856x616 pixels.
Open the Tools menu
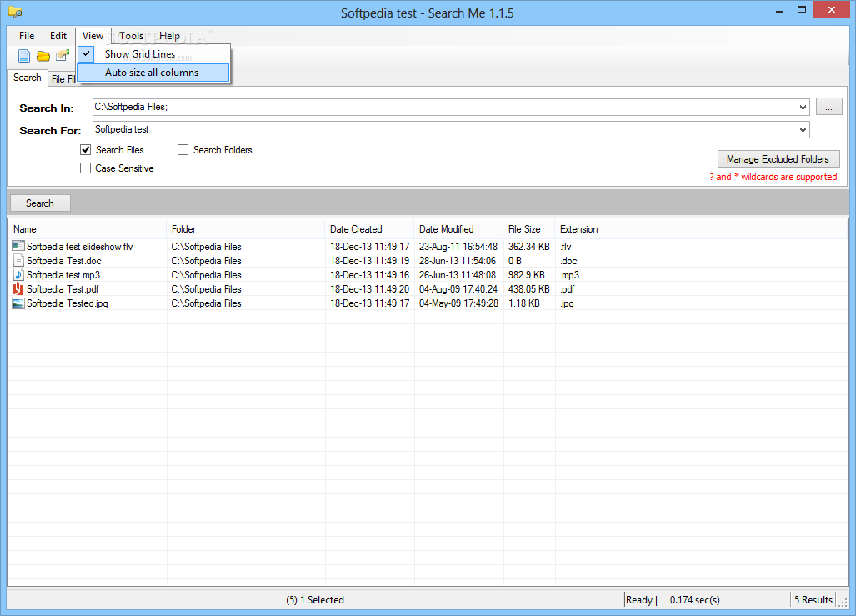(132, 36)
